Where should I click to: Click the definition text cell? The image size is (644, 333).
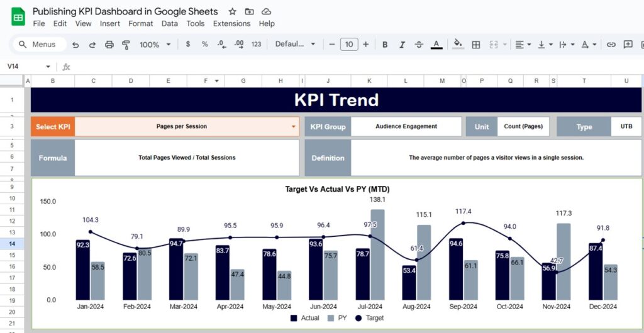pyautogui.click(x=496, y=158)
